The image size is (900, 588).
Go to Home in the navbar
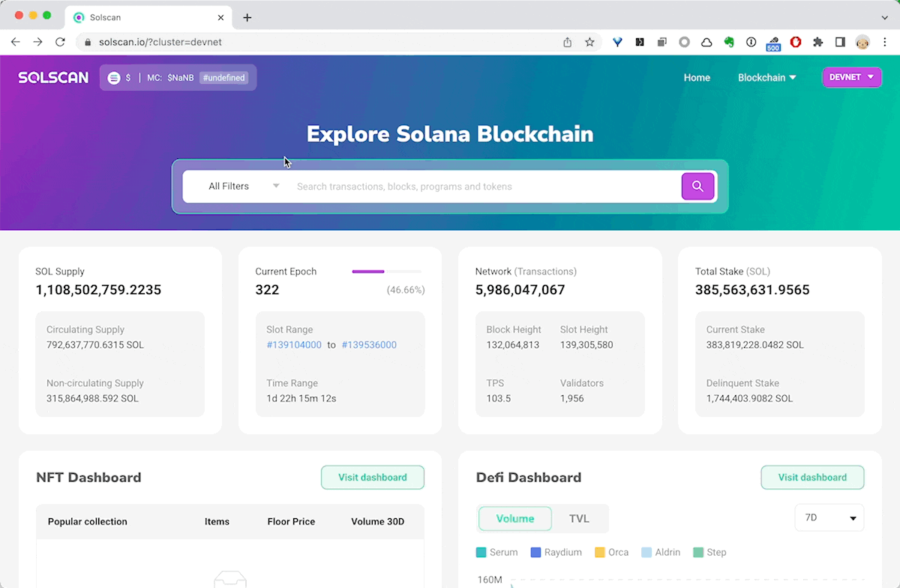(697, 77)
